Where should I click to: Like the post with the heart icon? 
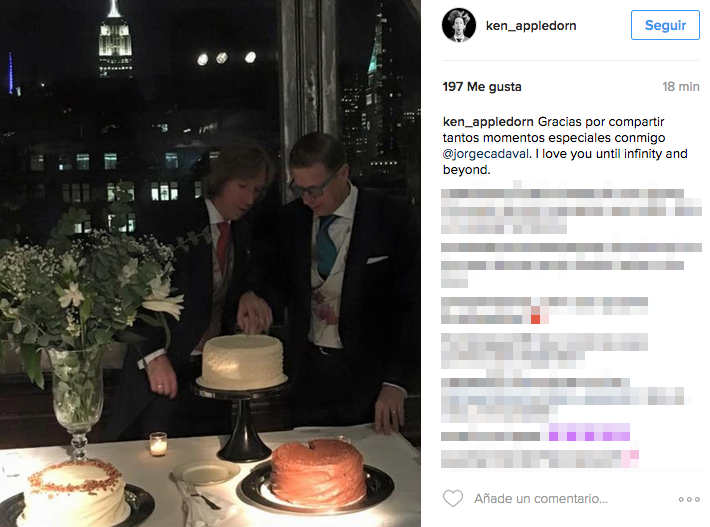click(x=453, y=498)
